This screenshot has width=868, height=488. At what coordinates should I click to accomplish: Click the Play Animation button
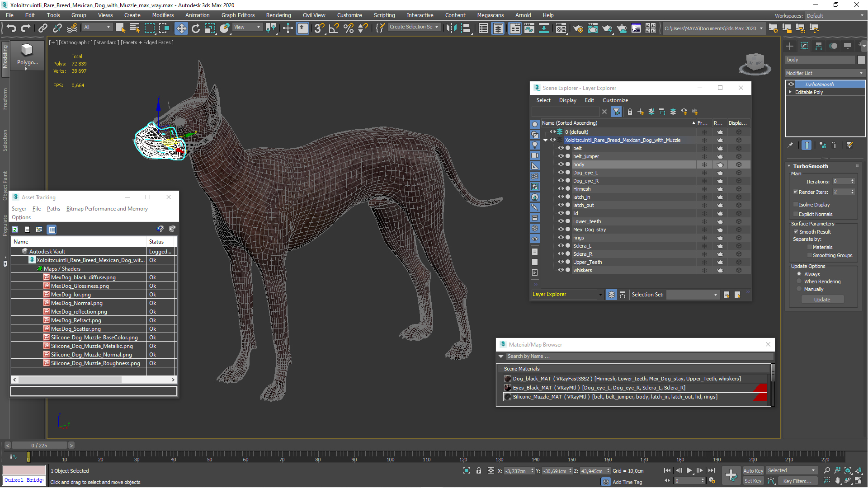(689, 470)
